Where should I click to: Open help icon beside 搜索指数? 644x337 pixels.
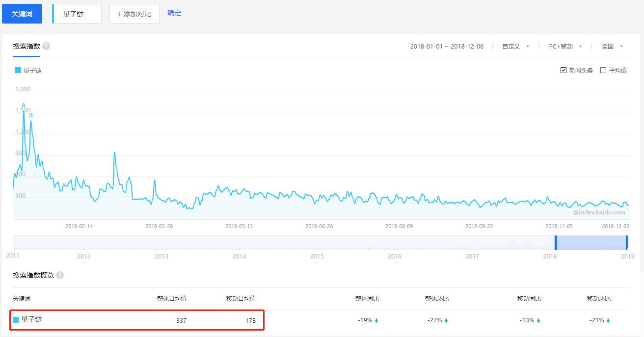click(46, 46)
